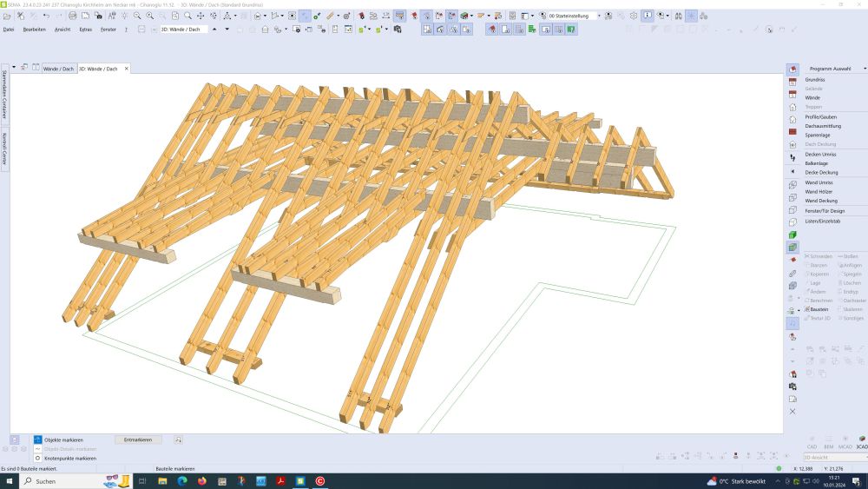The height and width of the screenshot is (489, 868).
Task: Select the Objekte markieren option
Action: 63,440
